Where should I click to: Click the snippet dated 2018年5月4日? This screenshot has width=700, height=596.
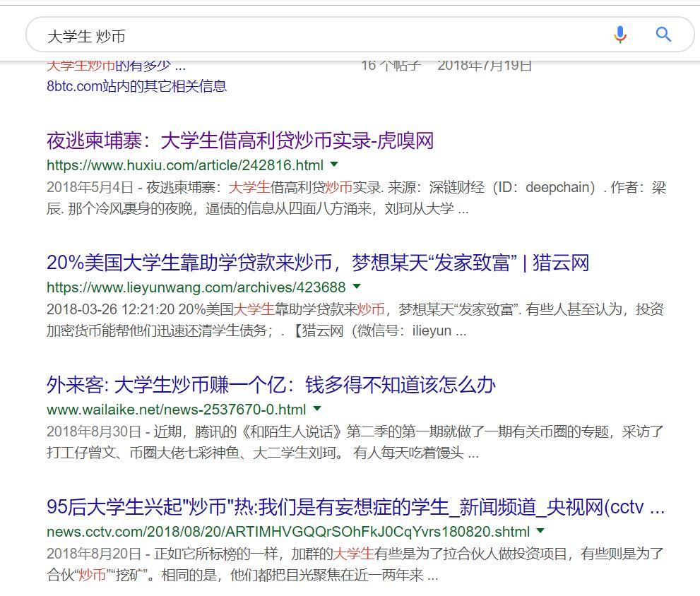[356, 198]
